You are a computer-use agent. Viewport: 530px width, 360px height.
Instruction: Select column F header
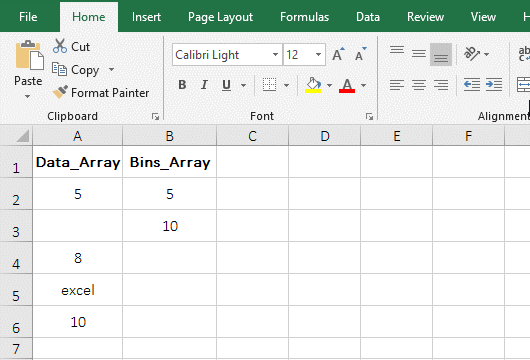click(468, 136)
